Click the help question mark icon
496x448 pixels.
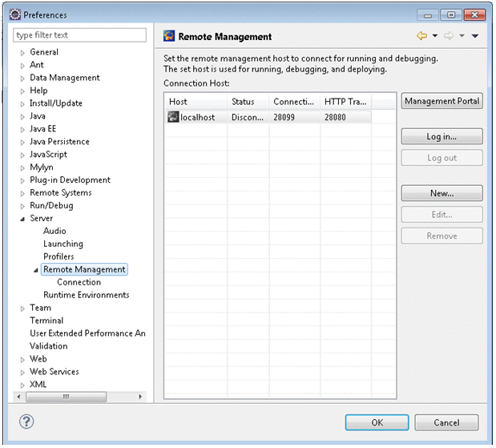(x=26, y=422)
